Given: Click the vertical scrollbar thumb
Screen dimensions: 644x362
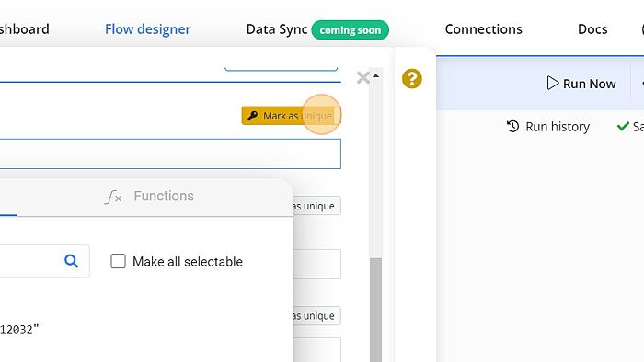Looking at the screenshot, I should 375,310.
